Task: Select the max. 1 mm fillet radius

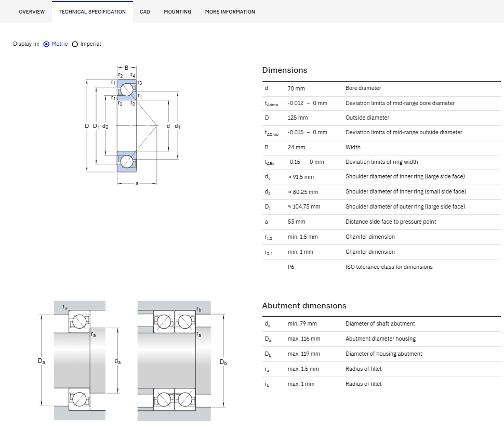Action: click(301, 384)
